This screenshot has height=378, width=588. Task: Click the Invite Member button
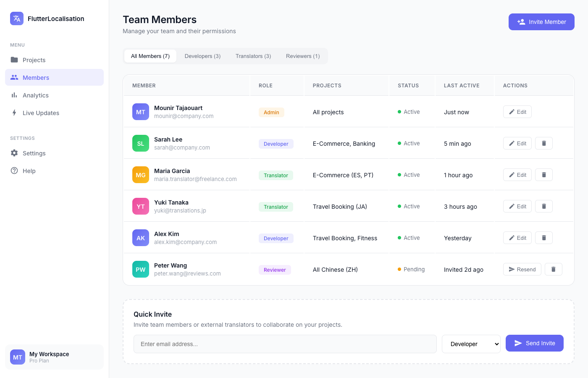click(541, 22)
